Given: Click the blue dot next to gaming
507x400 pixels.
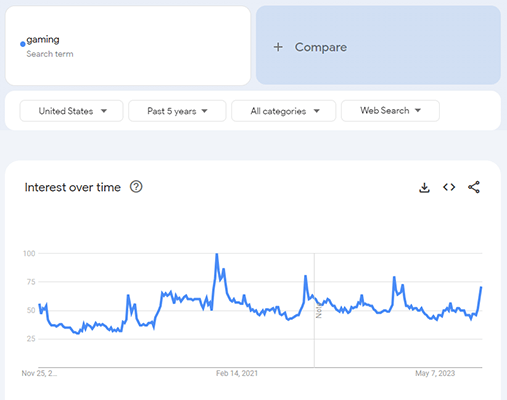Looking at the screenshot, I should (23, 44).
